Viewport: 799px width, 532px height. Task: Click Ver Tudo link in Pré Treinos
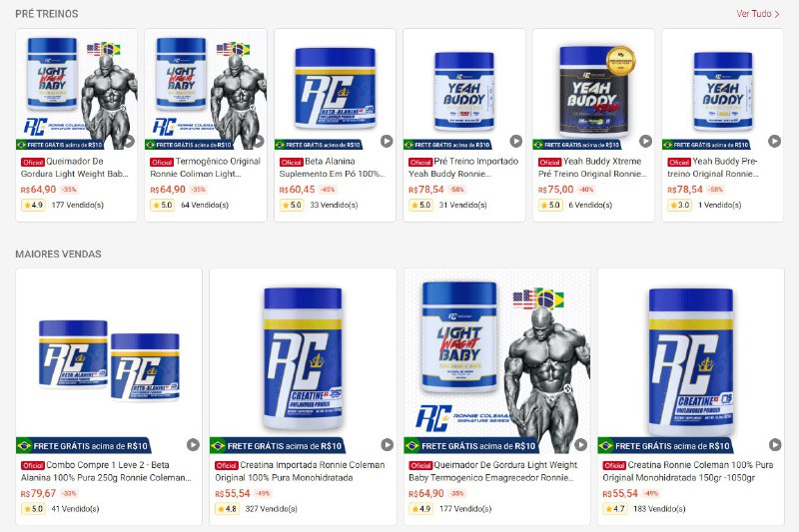pos(754,14)
